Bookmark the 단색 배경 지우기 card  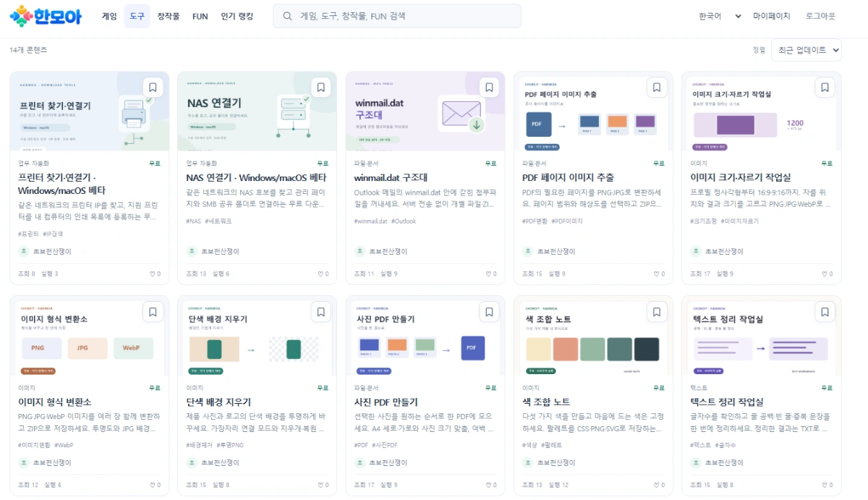coord(320,312)
